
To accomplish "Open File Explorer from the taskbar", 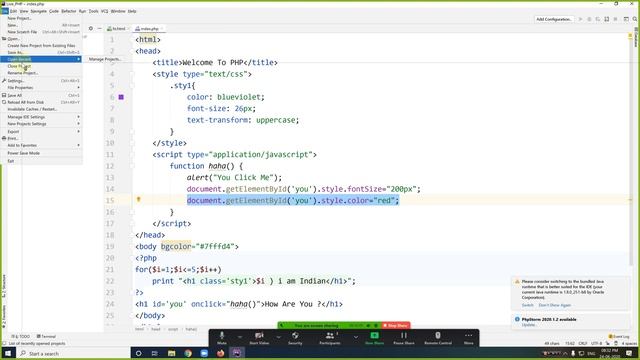I will pos(171,353).
